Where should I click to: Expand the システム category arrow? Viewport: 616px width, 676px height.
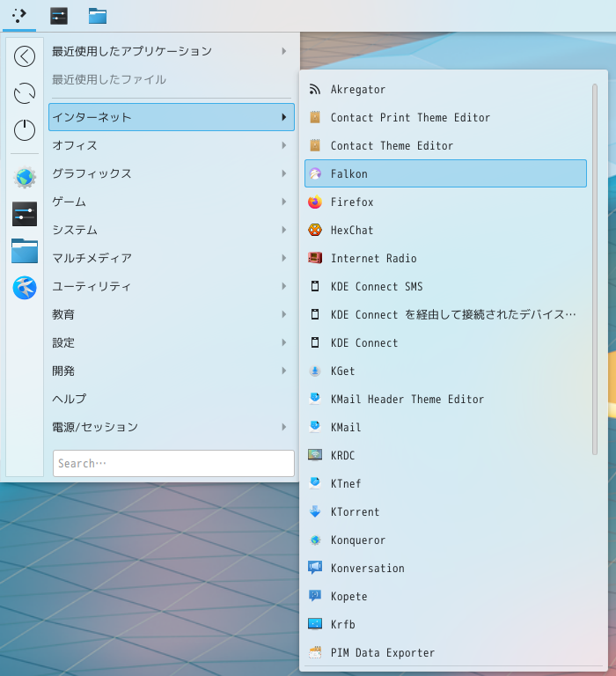point(283,230)
